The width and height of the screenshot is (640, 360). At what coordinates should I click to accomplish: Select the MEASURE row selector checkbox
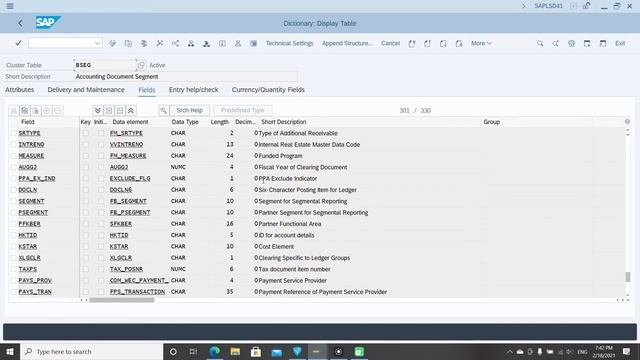[13, 156]
